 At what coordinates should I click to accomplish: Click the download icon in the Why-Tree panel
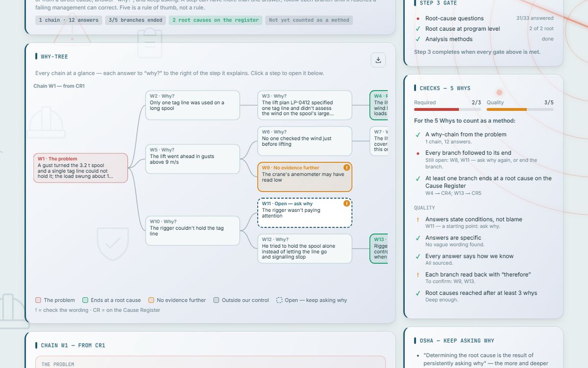[378, 60]
